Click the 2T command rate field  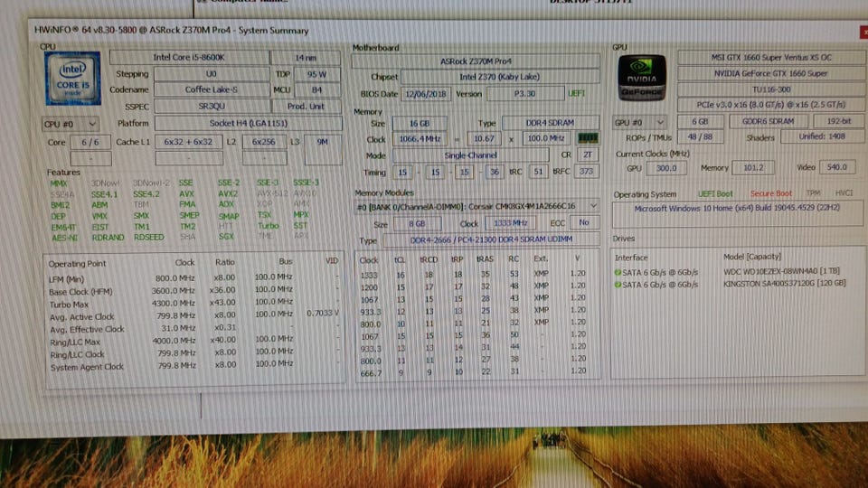(588, 155)
